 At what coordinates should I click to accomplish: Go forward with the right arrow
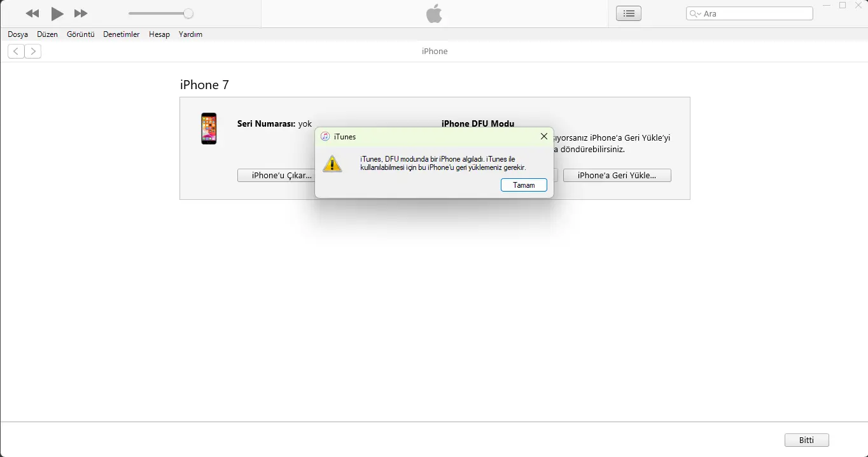coord(33,52)
